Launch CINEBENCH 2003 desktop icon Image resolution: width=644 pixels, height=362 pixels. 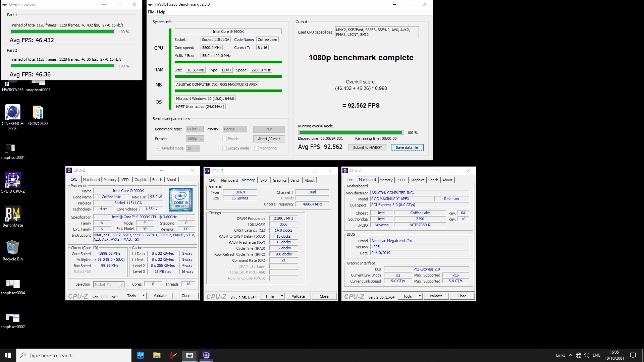(12, 117)
